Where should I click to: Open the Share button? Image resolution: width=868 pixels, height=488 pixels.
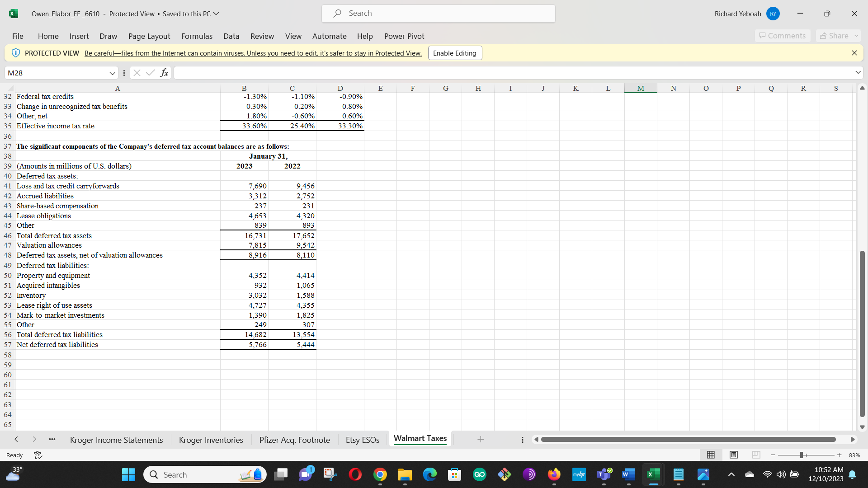838,36
